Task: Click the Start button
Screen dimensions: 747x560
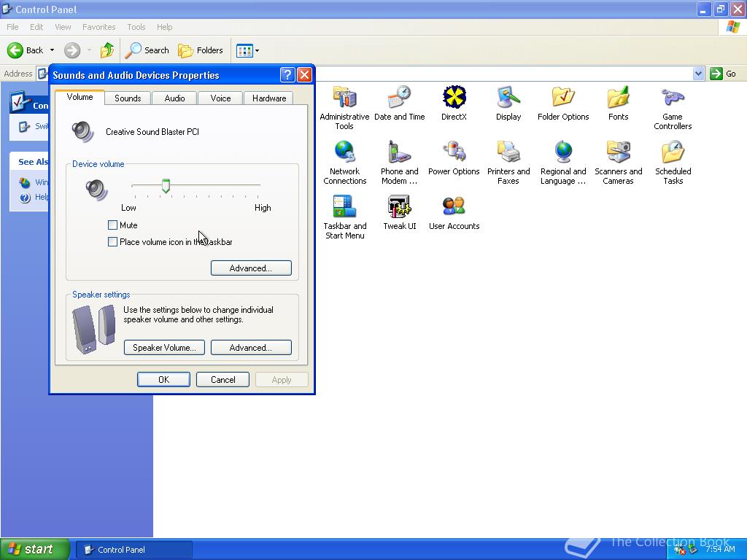Action: tap(34, 550)
